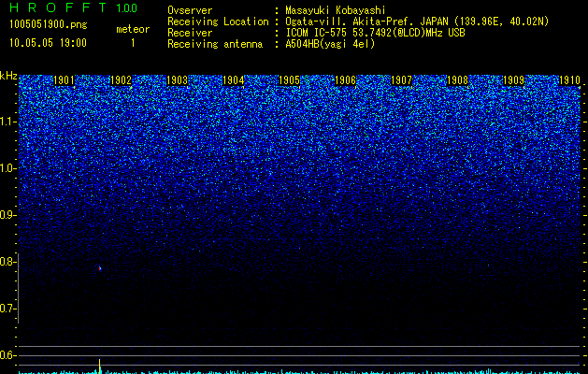This screenshot has width=588, height=374.
Task: Click the 1.1 kHz frequency axis label
Action: [7, 122]
